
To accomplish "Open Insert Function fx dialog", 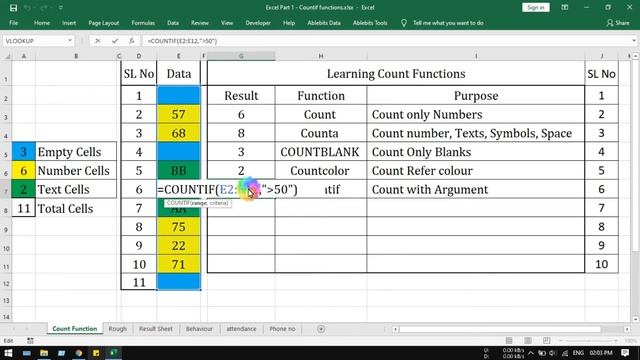I will tap(131, 41).
